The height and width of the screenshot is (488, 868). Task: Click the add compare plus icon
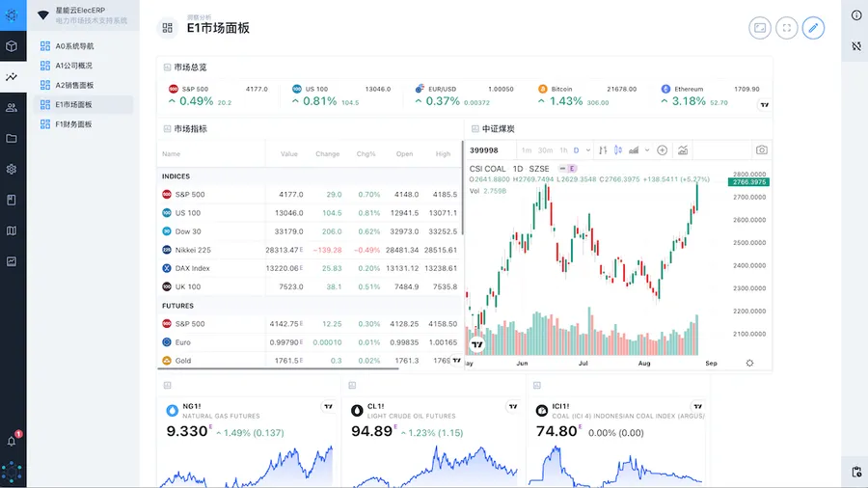point(662,149)
